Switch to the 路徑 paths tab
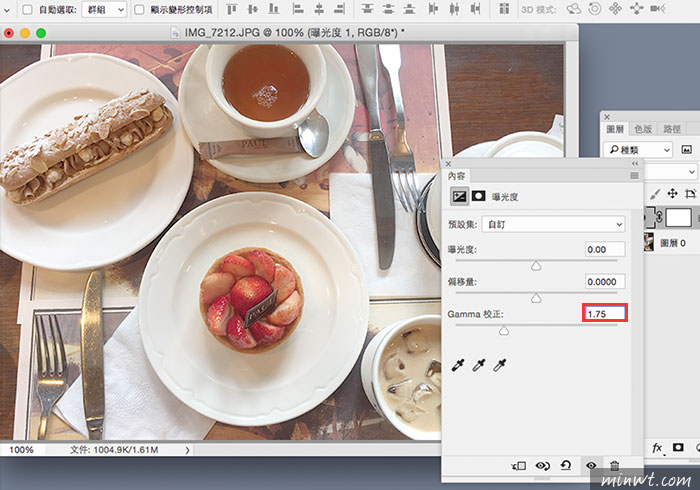Screen dimensions: 700x490 click(671, 128)
